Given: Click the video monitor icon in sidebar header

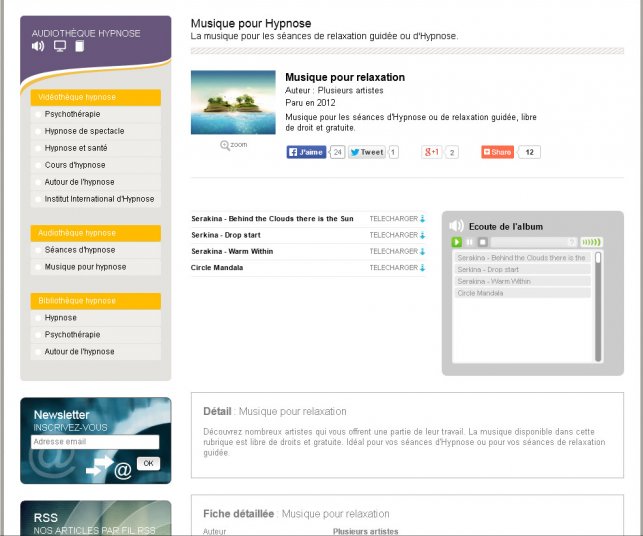Looking at the screenshot, I should [x=60, y=46].
